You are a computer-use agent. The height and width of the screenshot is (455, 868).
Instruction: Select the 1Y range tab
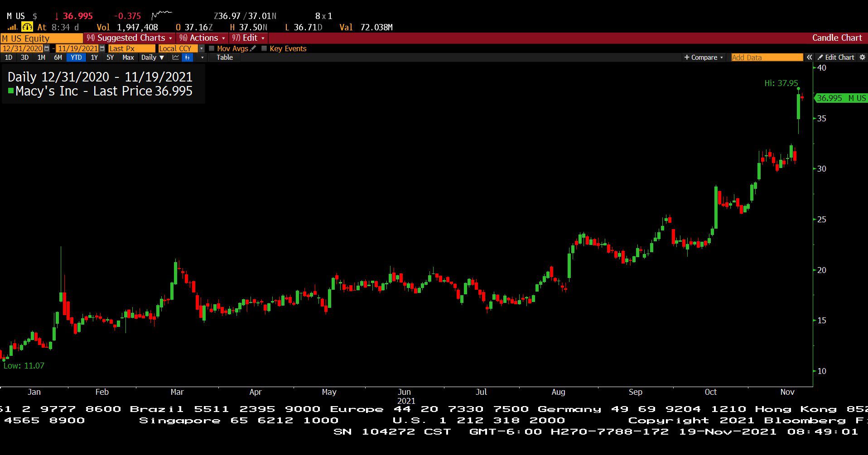(x=94, y=57)
